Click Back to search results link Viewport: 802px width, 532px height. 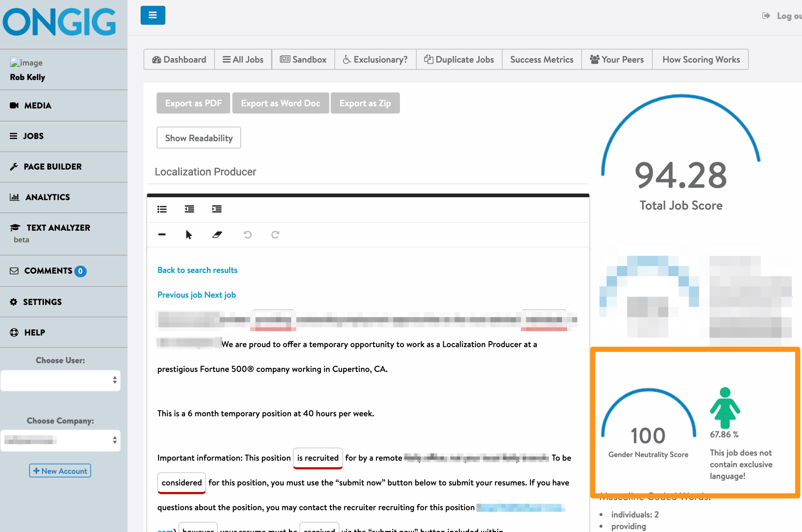point(197,270)
